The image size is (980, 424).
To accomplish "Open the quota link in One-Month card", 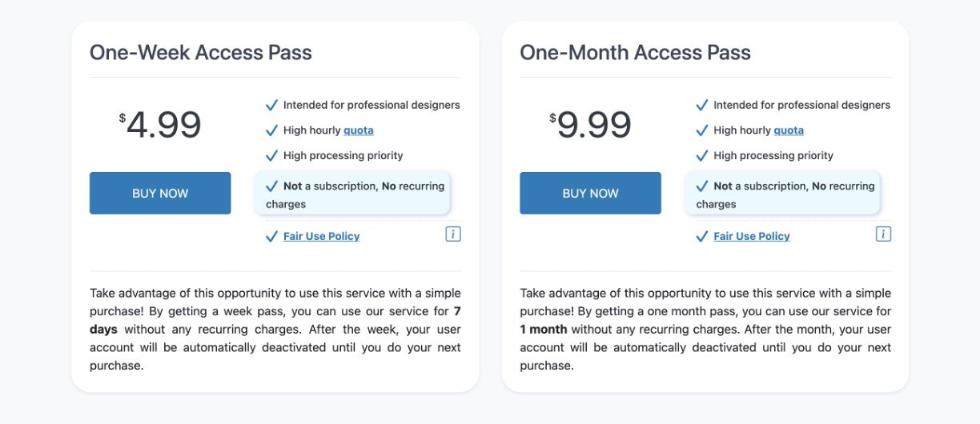I will click(x=789, y=130).
